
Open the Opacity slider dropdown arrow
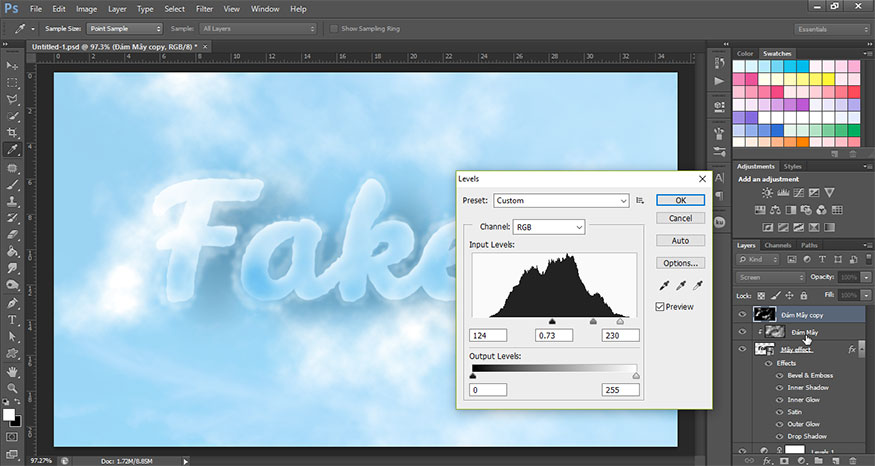866,277
